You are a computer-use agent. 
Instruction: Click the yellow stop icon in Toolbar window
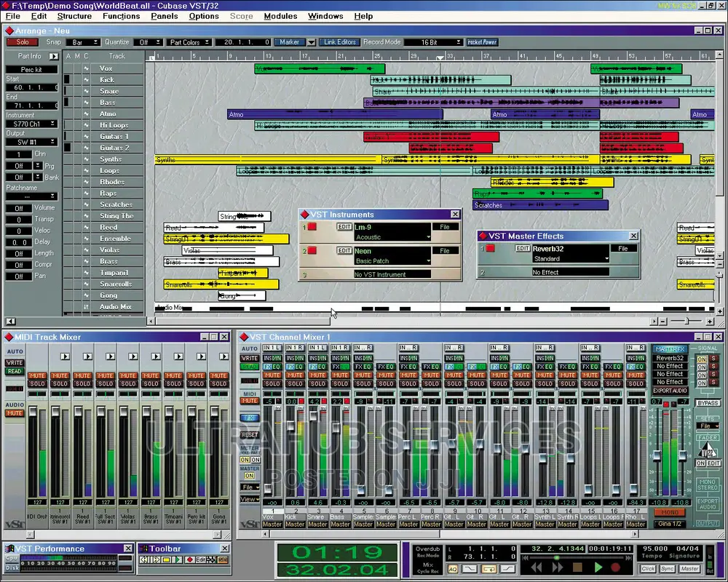coord(166,560)
